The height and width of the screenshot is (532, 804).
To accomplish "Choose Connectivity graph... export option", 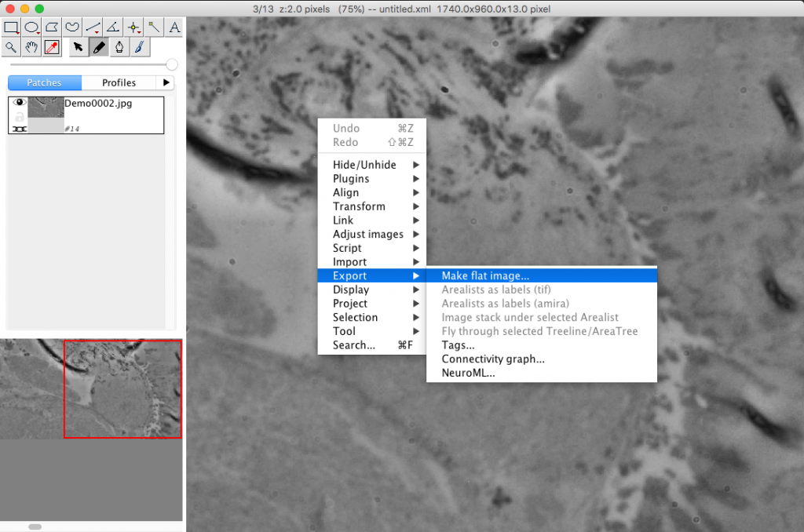I will click(x=542, y=359).
